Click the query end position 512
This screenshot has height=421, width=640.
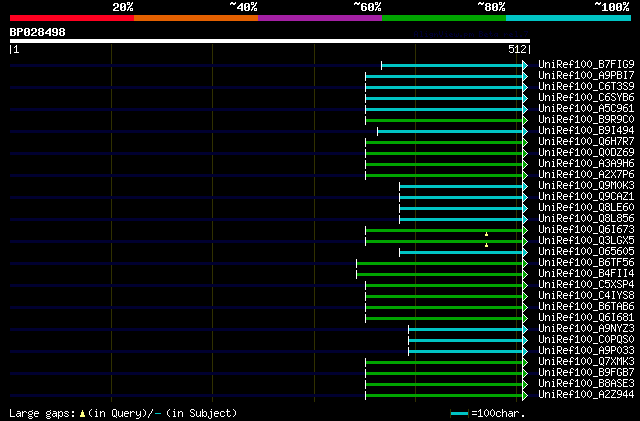(x=517, y=49)
